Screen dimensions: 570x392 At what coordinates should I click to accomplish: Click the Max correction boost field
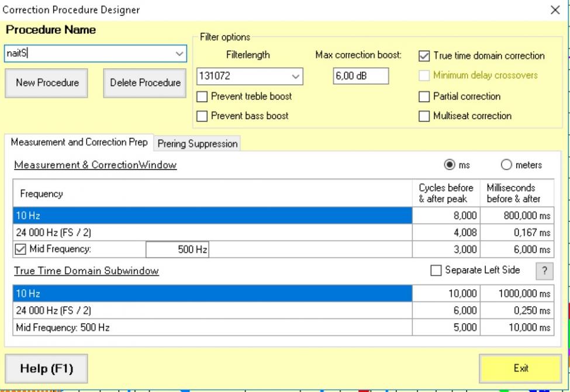tap(361, 76)
